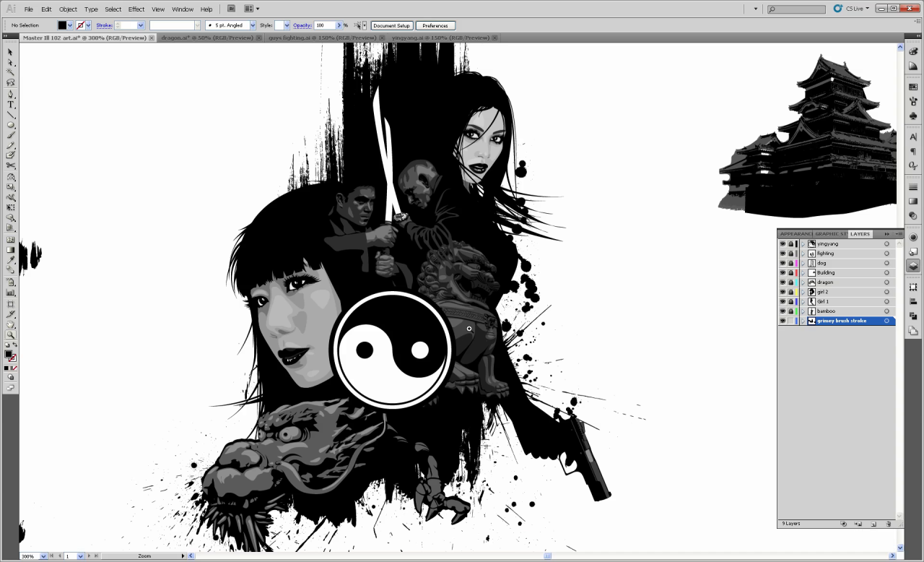Select the Magic Wand tool
The image size is (924, 562).
10,72
